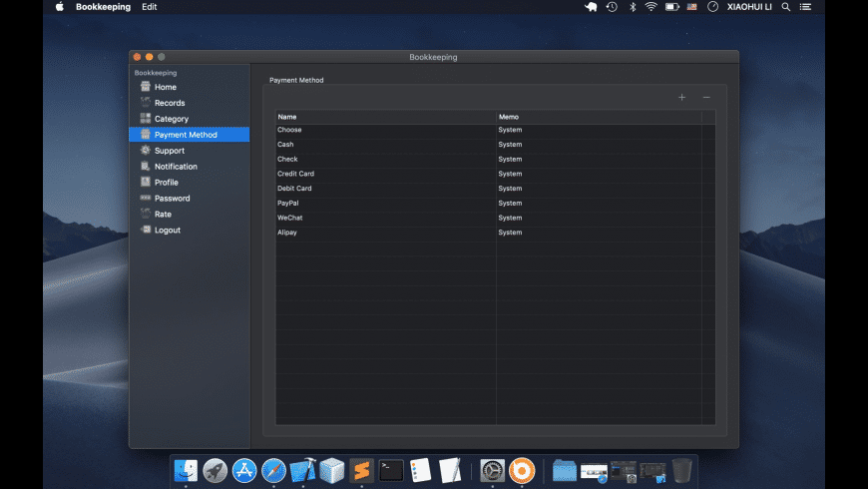
Task: Select the Cash payment method row
Action: (x=496, y=144)
